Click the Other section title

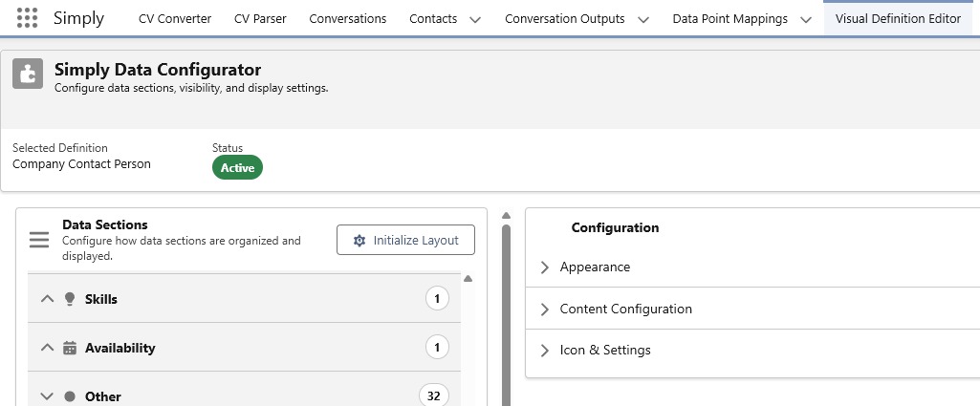point(103,396)
